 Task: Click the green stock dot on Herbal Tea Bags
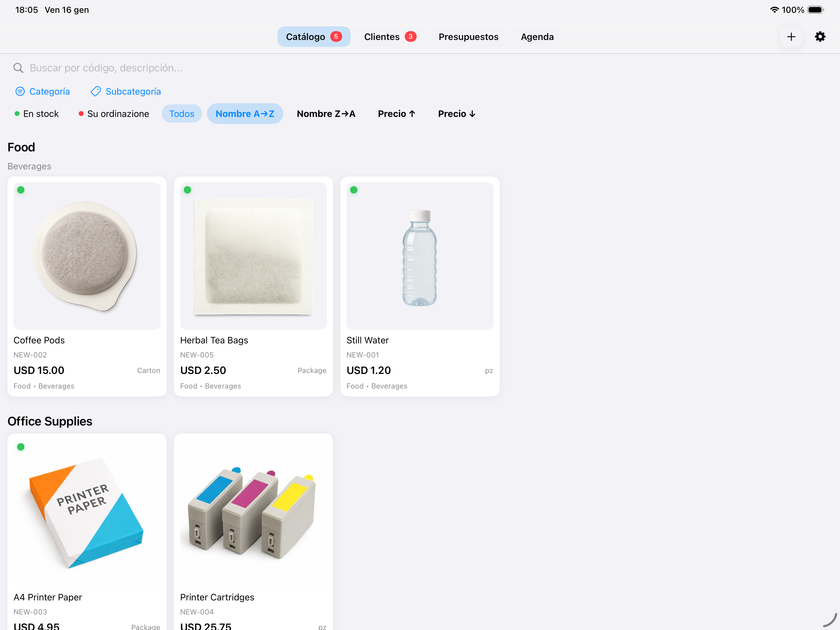pos(187,190)
